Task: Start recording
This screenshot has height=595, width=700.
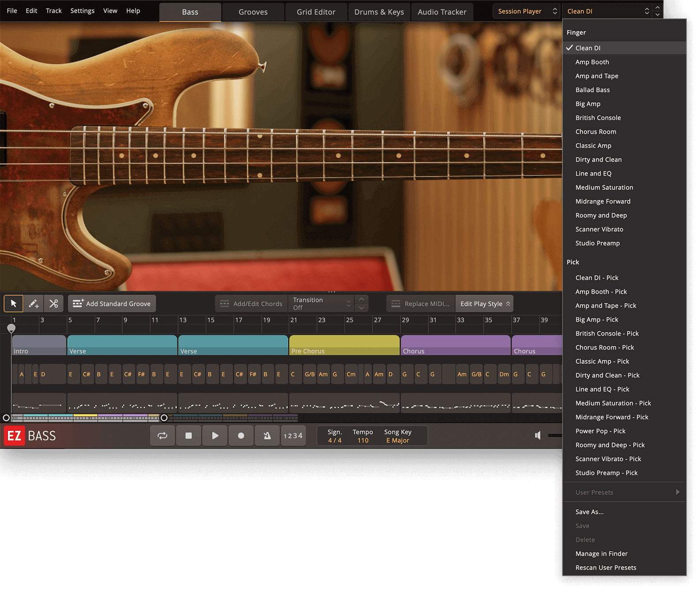Action: click(241, 436)
